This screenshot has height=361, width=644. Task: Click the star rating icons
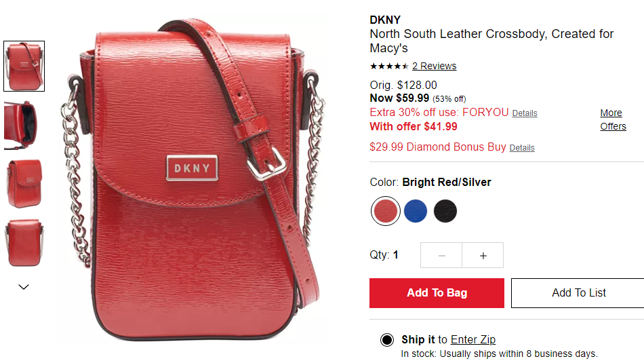point(389,66)
